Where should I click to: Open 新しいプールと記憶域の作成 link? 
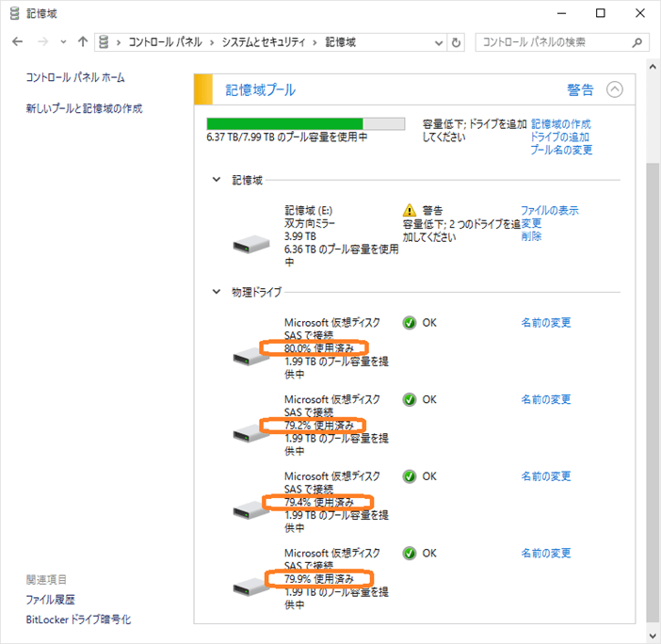pyautogui.click(x=85, y=108)
